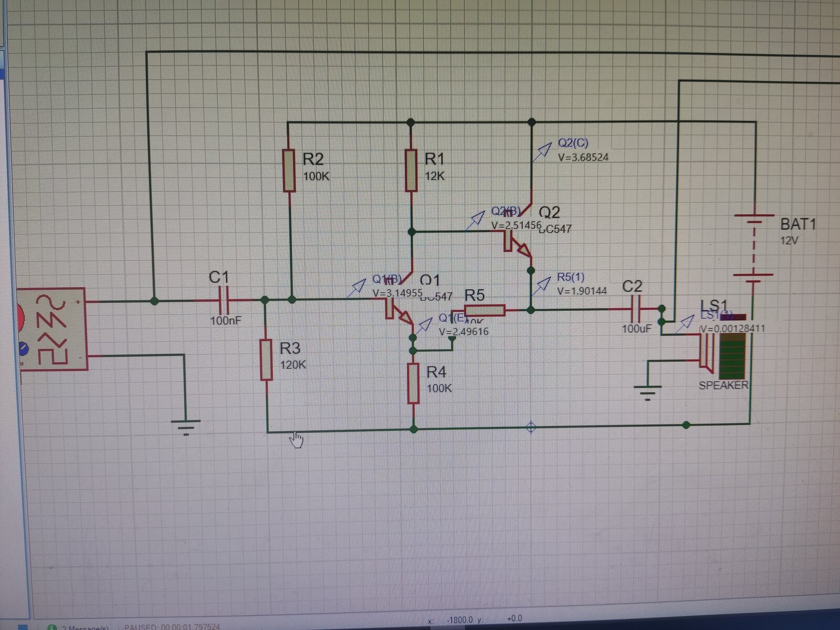Screen dimensions: 840x630
Task: Click the PAUSED simulation time readout
Action: pyautogui.click(x=172, y=627)
